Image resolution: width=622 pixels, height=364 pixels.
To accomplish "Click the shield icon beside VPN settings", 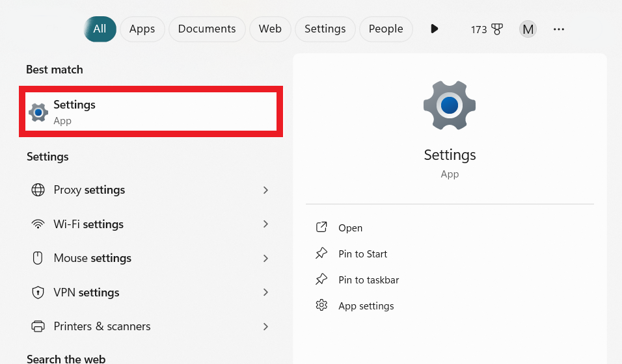I will coord(38,292).
